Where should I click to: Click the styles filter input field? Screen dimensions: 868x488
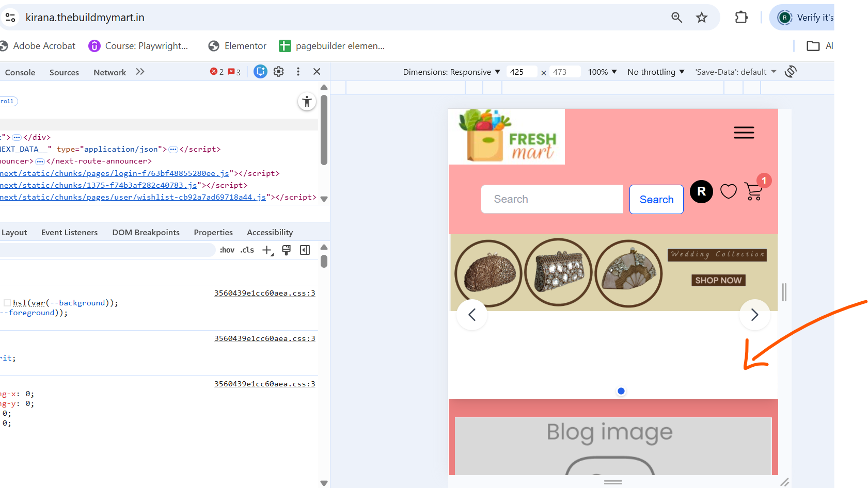click(107, 250)
